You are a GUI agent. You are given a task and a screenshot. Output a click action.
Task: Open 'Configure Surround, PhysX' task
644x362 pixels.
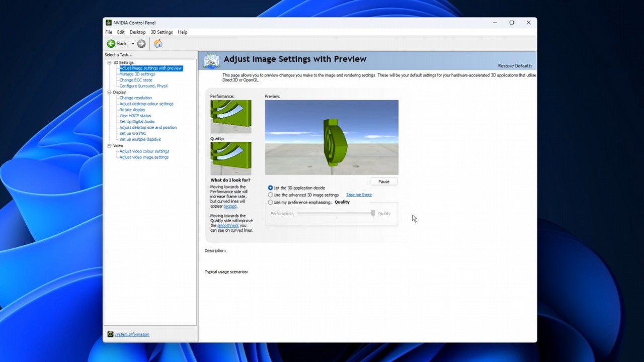click(143, 86)
